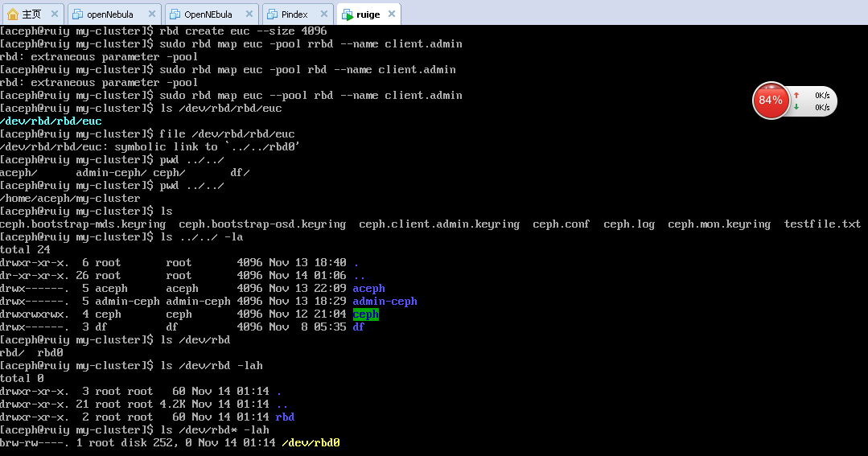Switch to the 主页 home tab

pos(32,14)
